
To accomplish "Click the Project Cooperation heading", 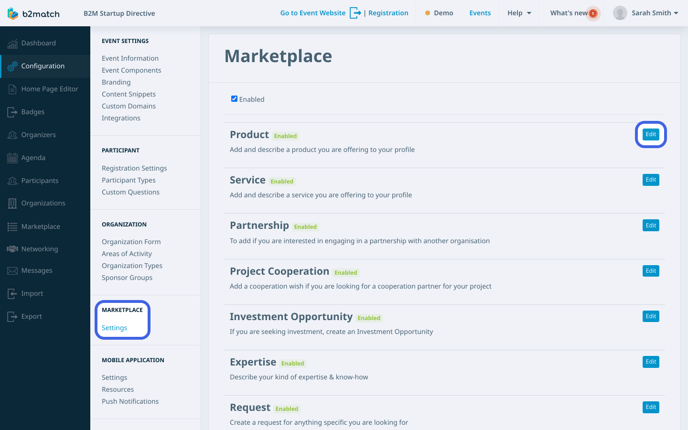I will pos(280,271).
